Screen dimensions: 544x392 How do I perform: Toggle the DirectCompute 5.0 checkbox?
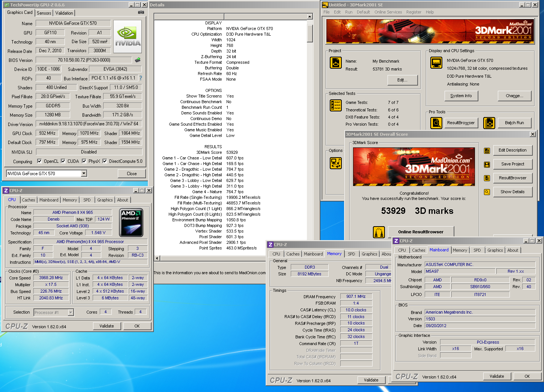(105, 161)
